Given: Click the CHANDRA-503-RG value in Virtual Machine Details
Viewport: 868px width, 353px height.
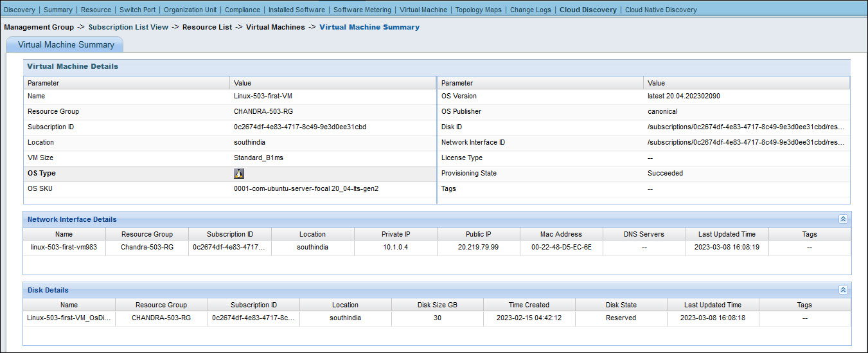Looking at the screenshot, I should [x=263, y=112].
